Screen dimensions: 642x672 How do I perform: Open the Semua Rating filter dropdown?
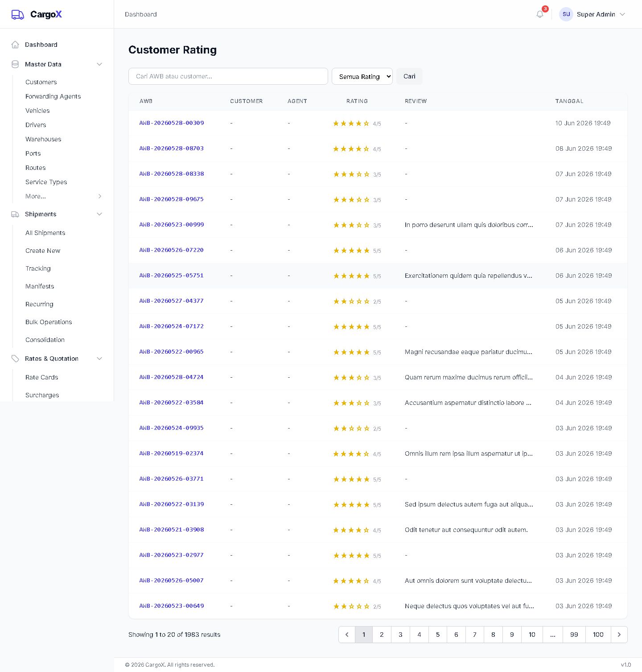(362, 76)
